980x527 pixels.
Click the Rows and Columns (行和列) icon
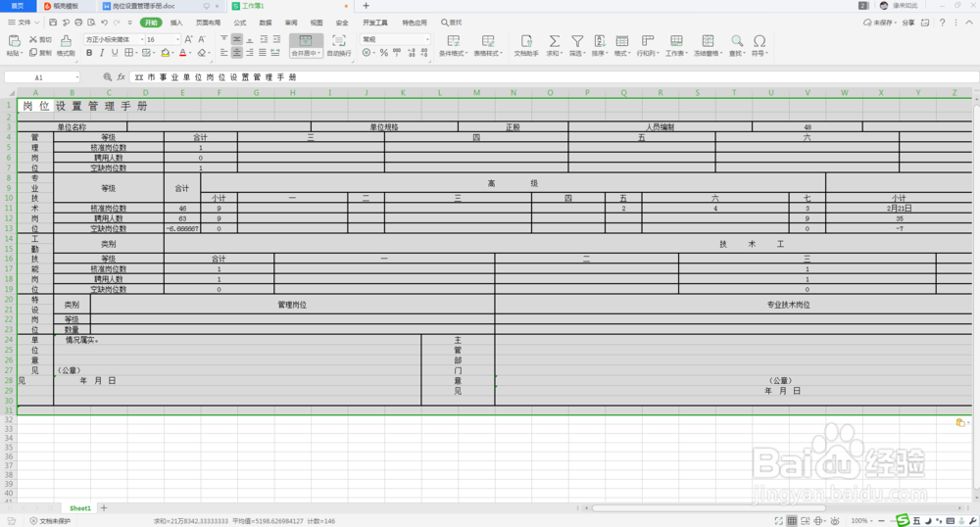(x=648, y=41)
